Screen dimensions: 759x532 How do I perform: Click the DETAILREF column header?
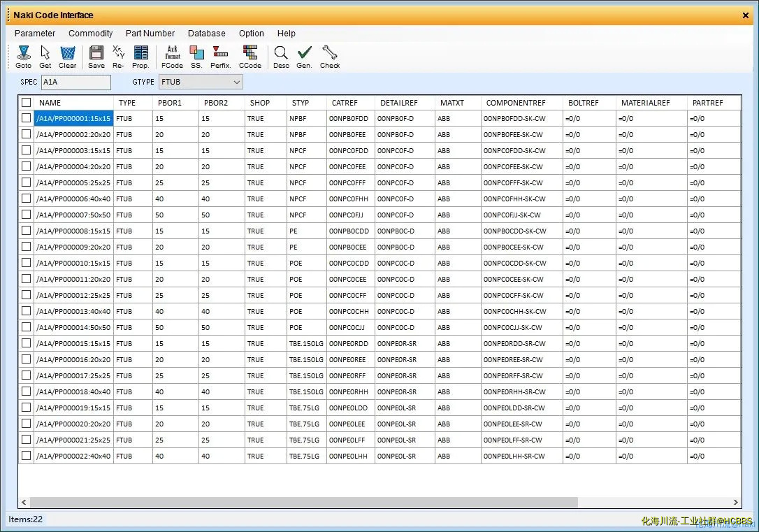pos(405,103)
